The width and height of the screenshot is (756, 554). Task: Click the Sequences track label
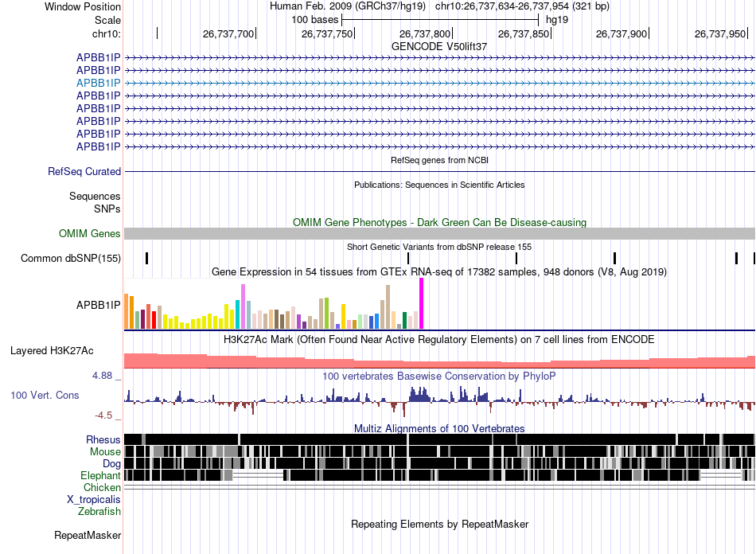(95, 197)
